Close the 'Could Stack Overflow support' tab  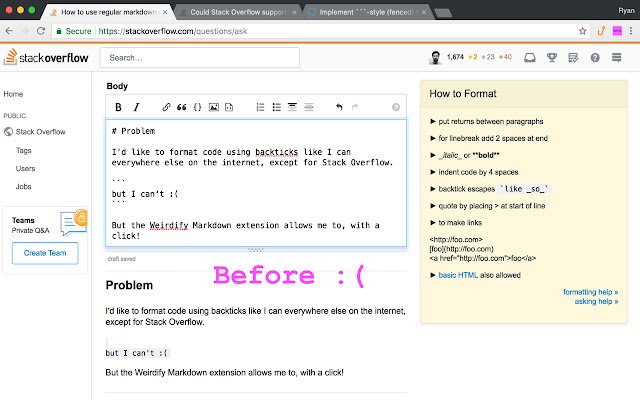coord(294,12)
